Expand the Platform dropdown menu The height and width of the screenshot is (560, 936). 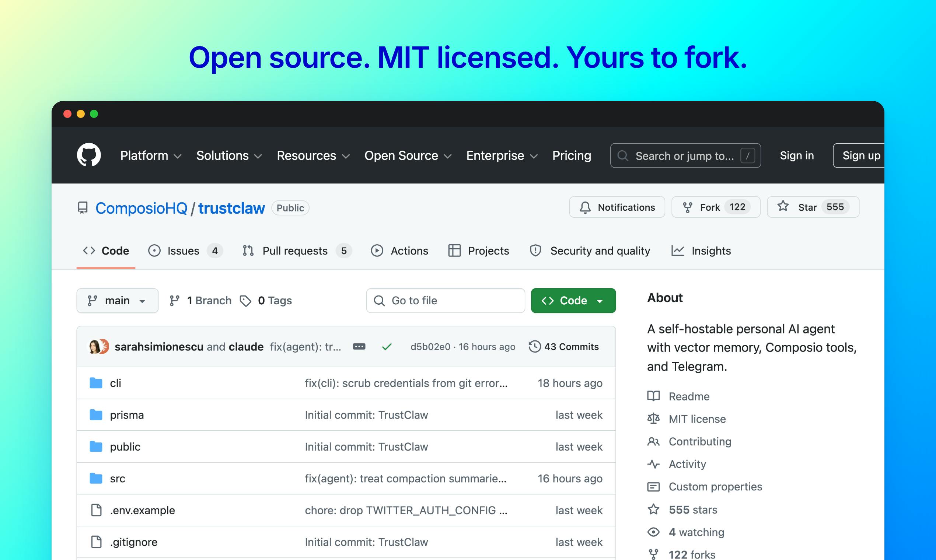click(x=151, y=155)
